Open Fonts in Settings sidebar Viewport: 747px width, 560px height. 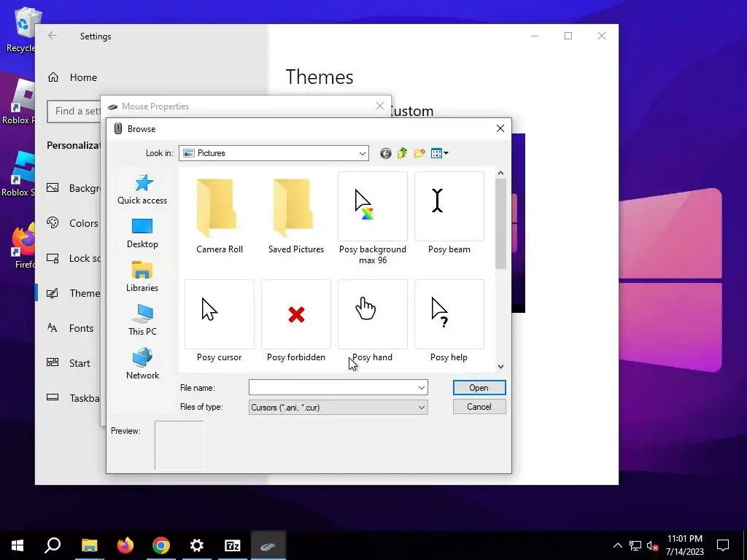pyautogui.click(x=71, y=328)
